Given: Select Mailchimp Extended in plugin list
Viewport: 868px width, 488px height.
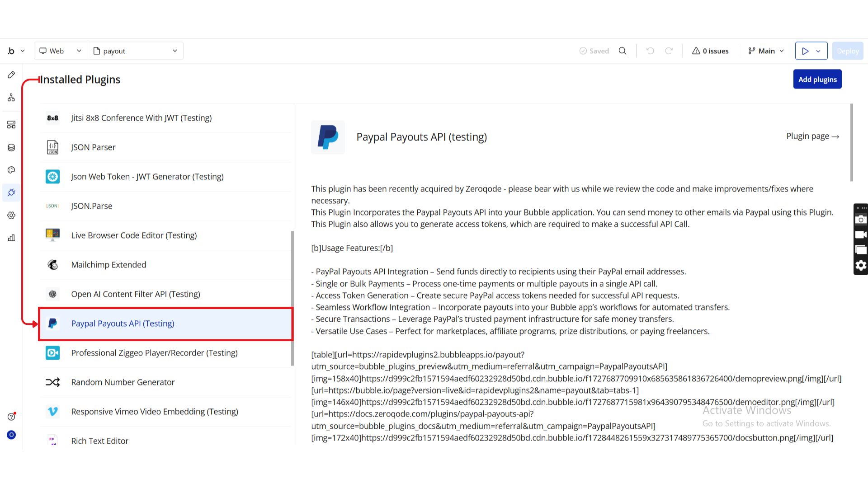Looking at the screenshot, I should tap(108, 265).
